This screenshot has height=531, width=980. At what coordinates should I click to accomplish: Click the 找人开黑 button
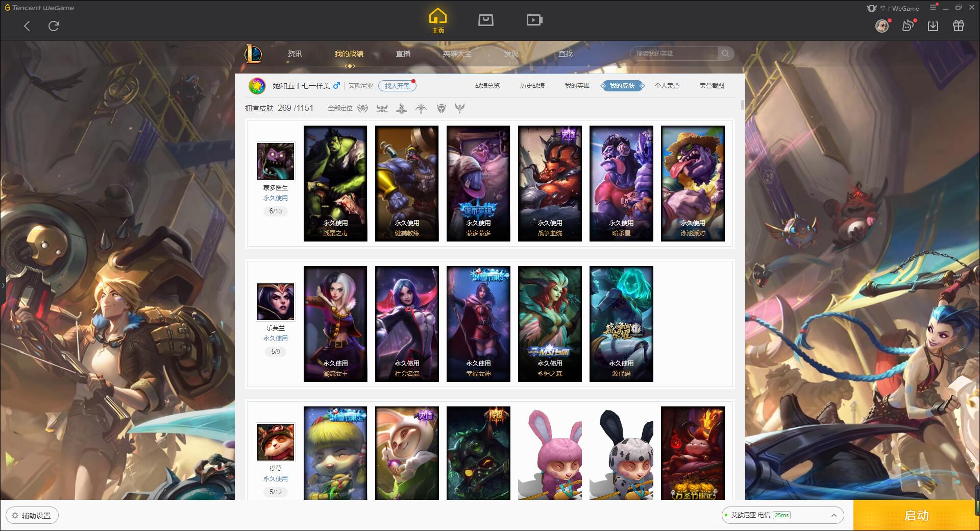point(397,86)
